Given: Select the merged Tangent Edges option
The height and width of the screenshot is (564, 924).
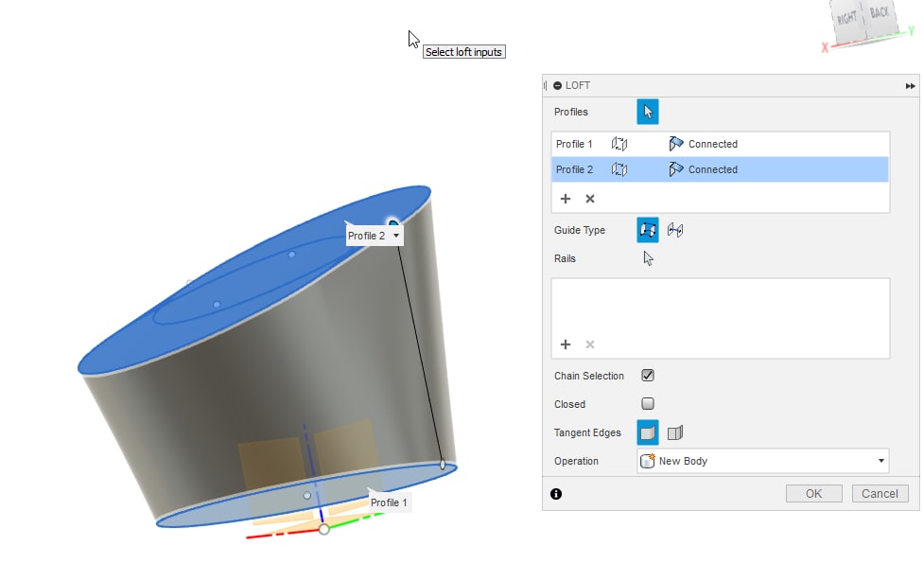Looking at the screenshot, I should 647,432.
